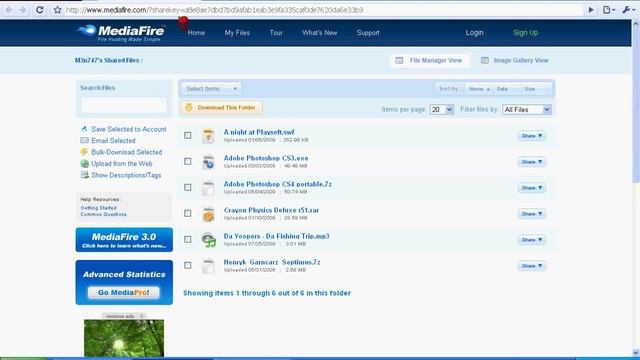
Task: Click file icon of A night at Playsoft.swf
Action: 208,136
